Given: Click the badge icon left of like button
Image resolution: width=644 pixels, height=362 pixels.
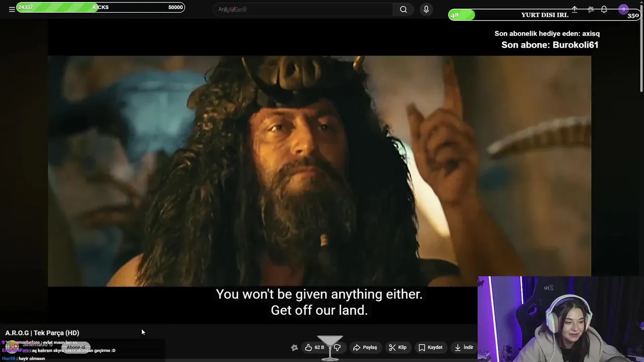Looking at the screenshot, I should click(x=294, y=347).
